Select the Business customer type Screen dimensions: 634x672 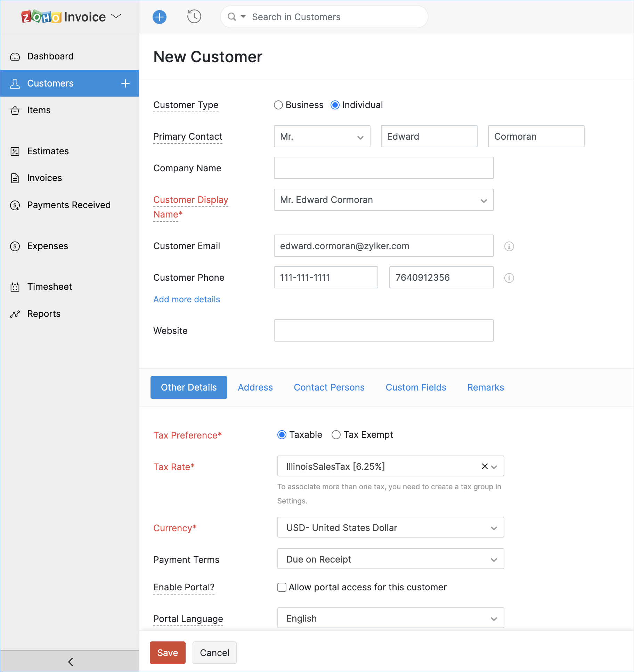(x=278, y=105)
